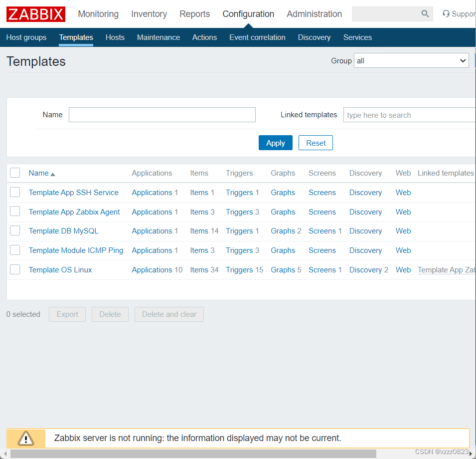Click the ZABBIX logo
The image size is (476, 459).
pos(36,14)
